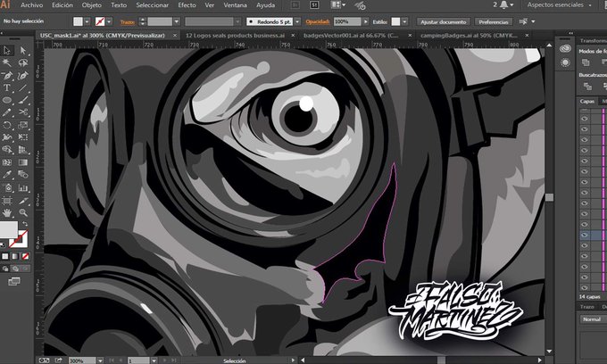Open the Redondo 5 pt. brush dropdown

click(297, 21)
